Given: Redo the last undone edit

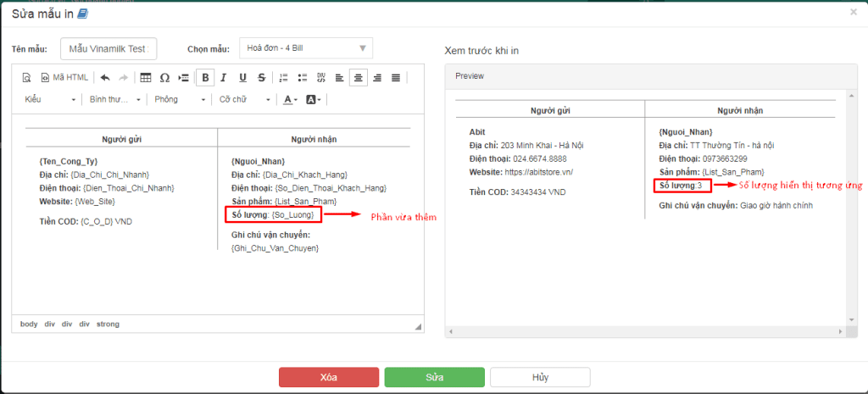Looking at the screenshot, I should click(x=123, y=78).
